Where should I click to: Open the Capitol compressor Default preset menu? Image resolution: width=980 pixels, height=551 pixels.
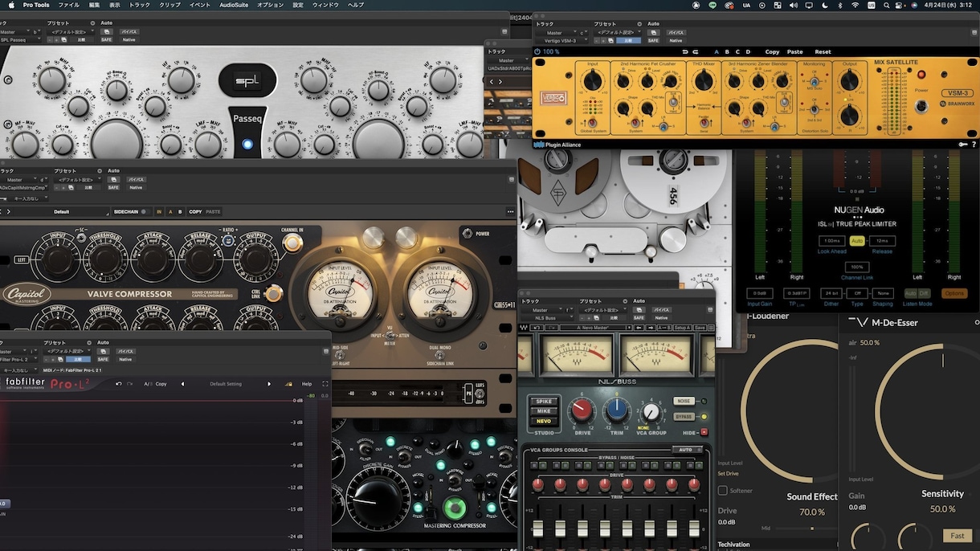coord(61,212)
